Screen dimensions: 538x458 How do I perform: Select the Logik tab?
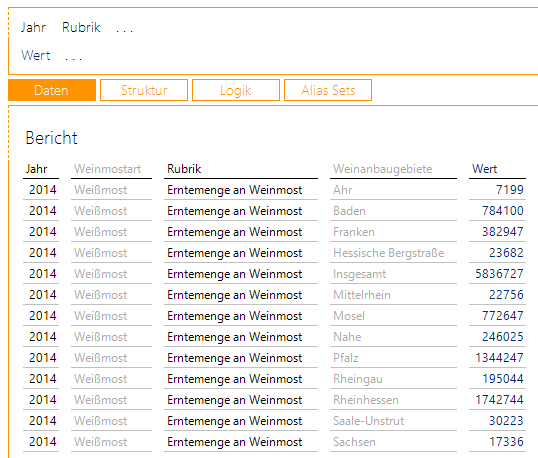(x=236, y=90)
